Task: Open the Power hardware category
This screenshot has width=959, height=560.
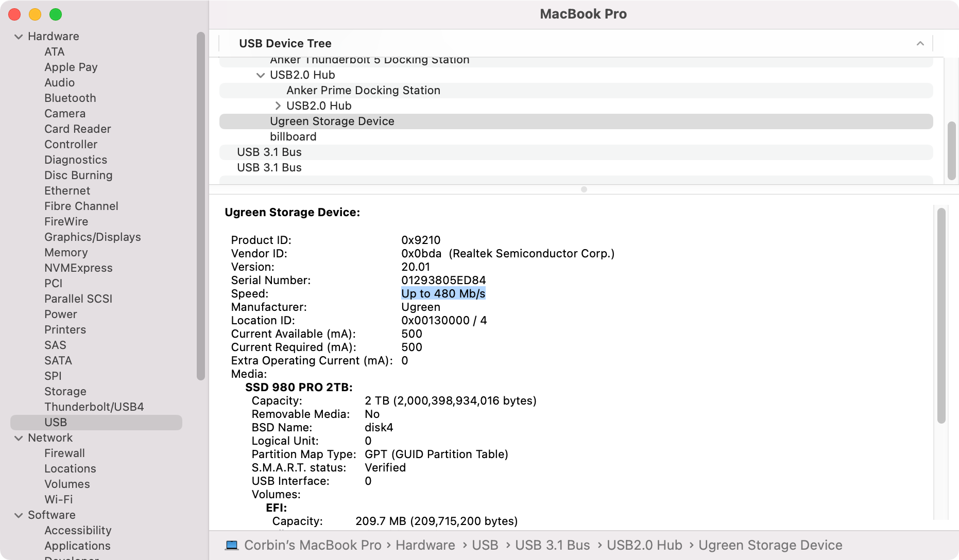Action: tap(61, 314)
